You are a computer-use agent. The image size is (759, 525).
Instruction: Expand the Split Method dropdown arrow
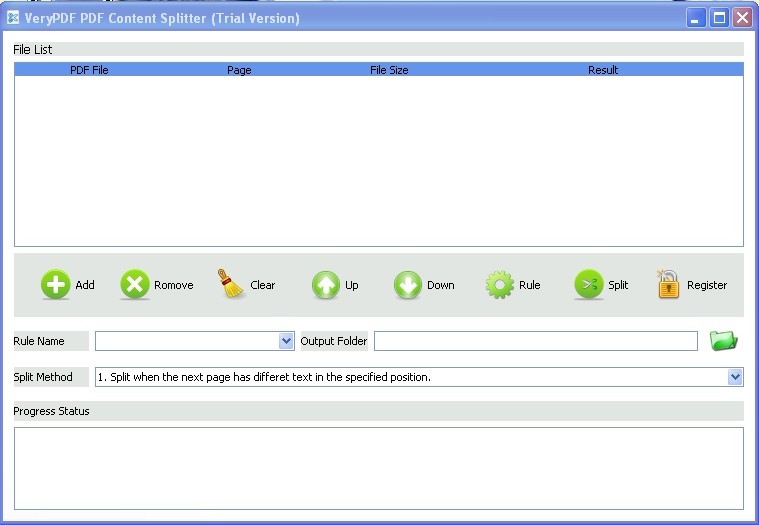(735, 376)
